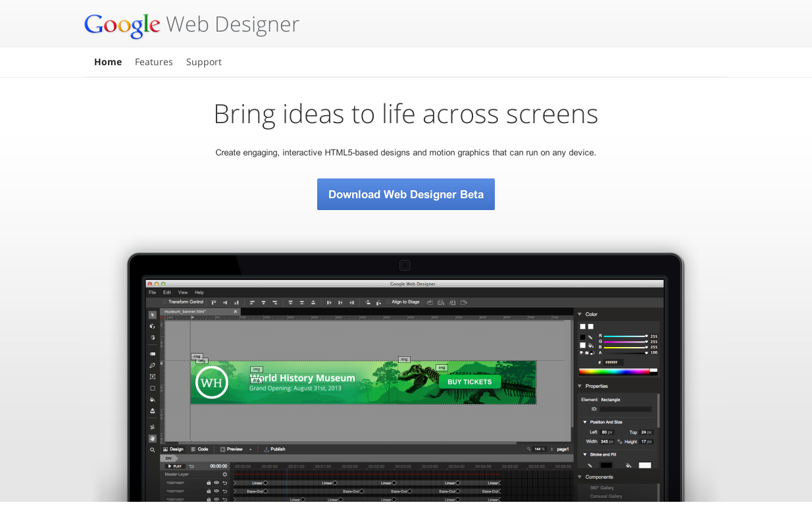The image size is (812, 513).
Task: Click the A alpha slider
Action: [x=625, y=352]
